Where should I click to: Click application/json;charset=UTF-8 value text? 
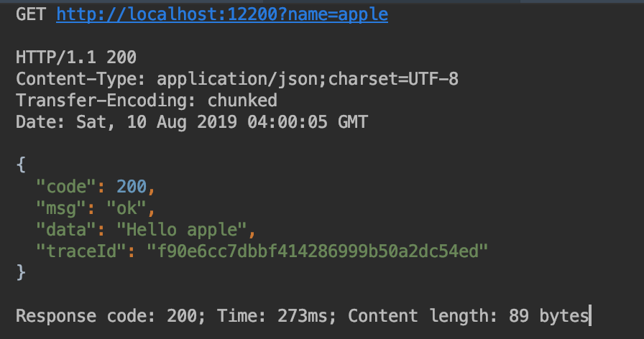307,78
